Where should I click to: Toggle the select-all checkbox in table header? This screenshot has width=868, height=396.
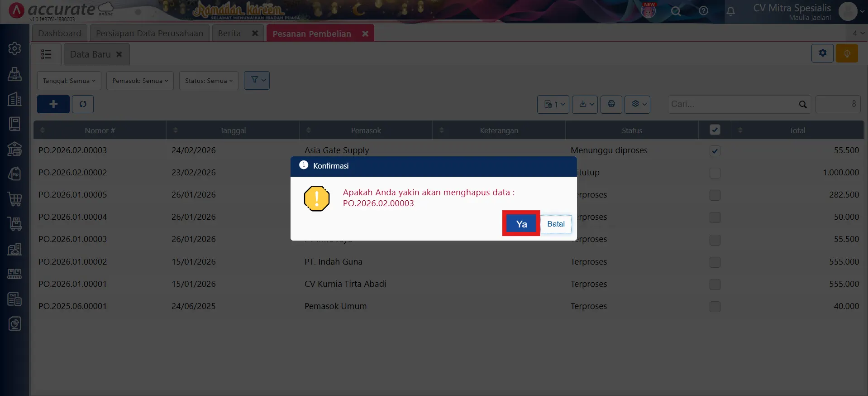tap(715, 130)
